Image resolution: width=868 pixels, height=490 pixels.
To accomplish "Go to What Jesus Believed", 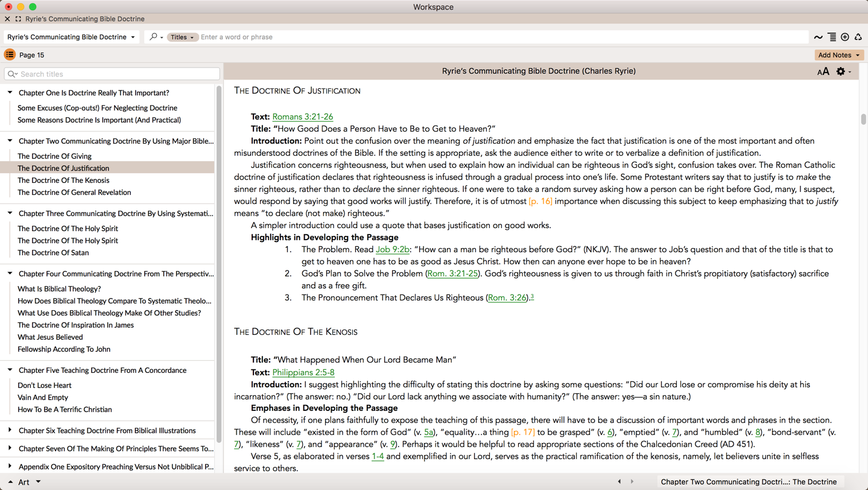I will 50,337.
